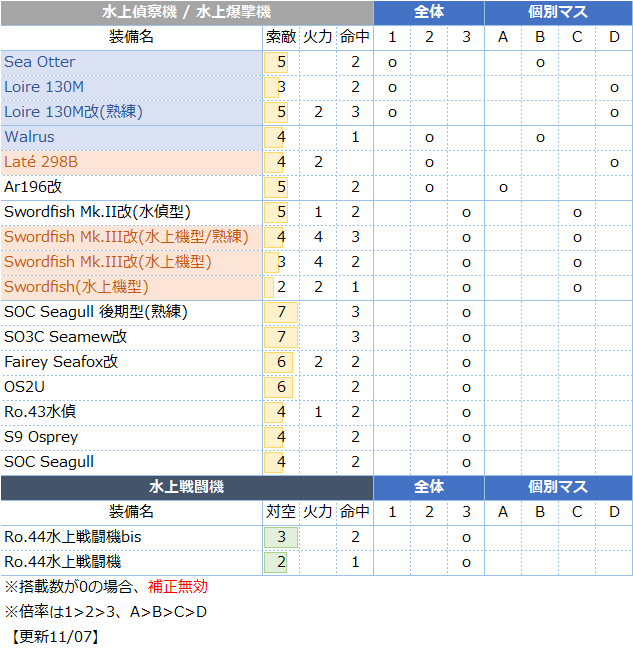Click the Ar196改 equipment name
The image size is (633, 651).
pos(32,187)
